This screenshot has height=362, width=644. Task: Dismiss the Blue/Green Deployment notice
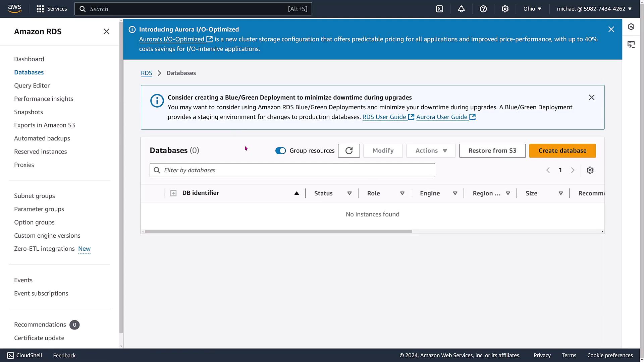click(592, 98)
